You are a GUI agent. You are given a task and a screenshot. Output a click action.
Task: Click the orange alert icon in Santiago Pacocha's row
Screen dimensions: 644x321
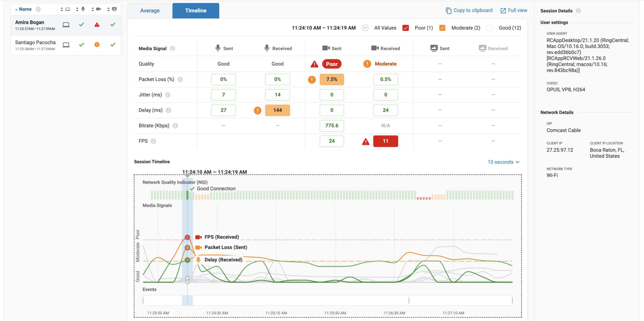tap(97, 45)
